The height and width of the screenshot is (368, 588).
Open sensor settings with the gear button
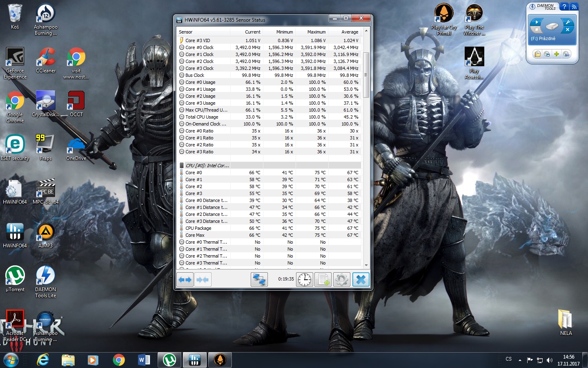342,280
